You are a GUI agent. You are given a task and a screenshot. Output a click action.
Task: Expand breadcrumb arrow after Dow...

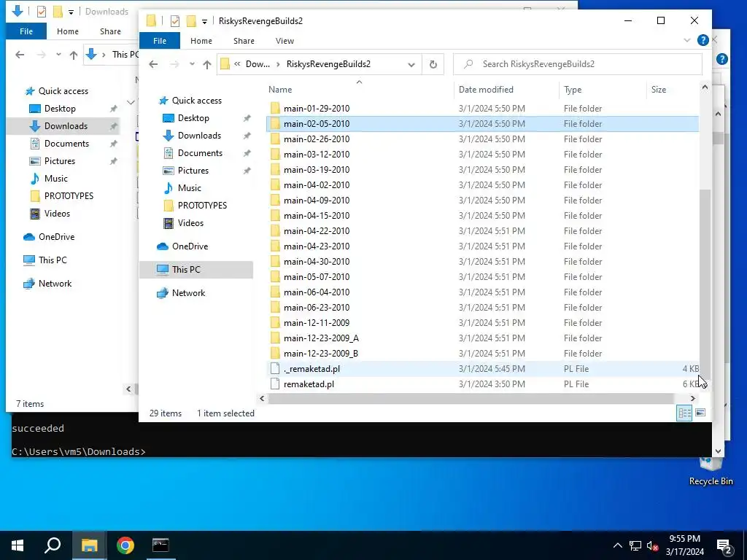point(278,64)
